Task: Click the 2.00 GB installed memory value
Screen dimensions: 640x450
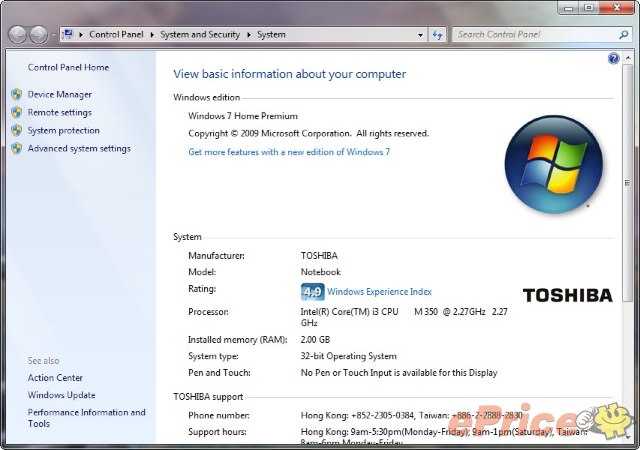Action: pyautogui.click(x=315, y=339)
